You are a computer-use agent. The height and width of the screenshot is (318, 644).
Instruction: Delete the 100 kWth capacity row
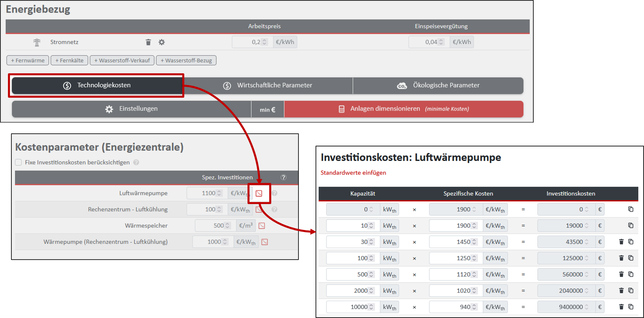[621, 258]
